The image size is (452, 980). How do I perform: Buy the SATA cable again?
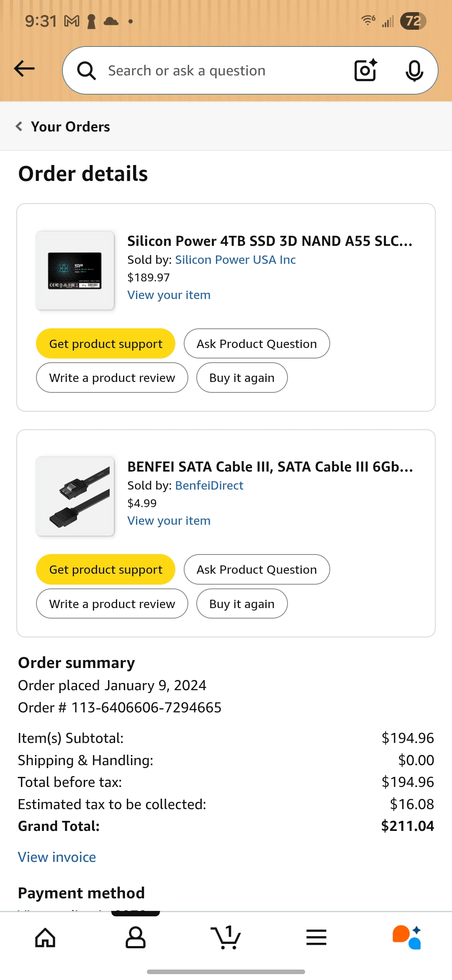pos(242,604)
